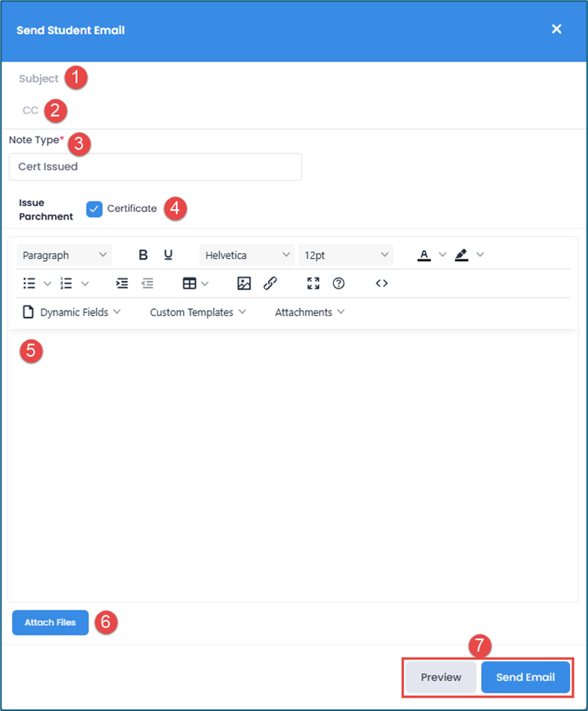Viewport: 588px width, 711px height.
Task: Expand the Helvetica font dropdown
Action: coord(247,255)
